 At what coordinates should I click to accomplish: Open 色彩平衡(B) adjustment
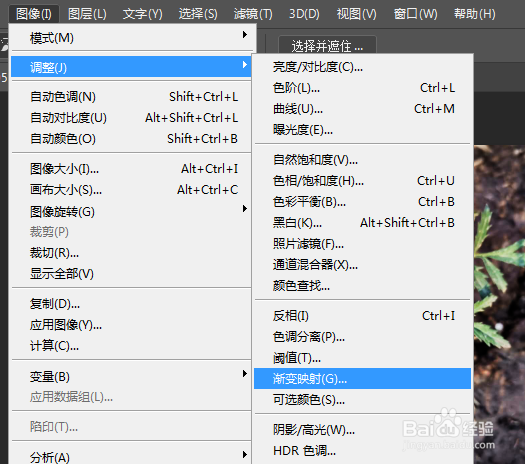click(362, 202)
